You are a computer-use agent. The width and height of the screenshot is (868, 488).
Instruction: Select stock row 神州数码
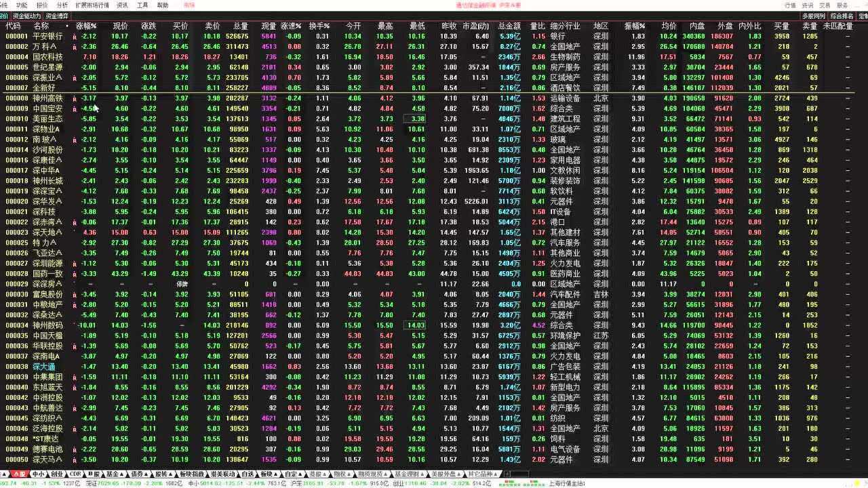tap(434, 325)
